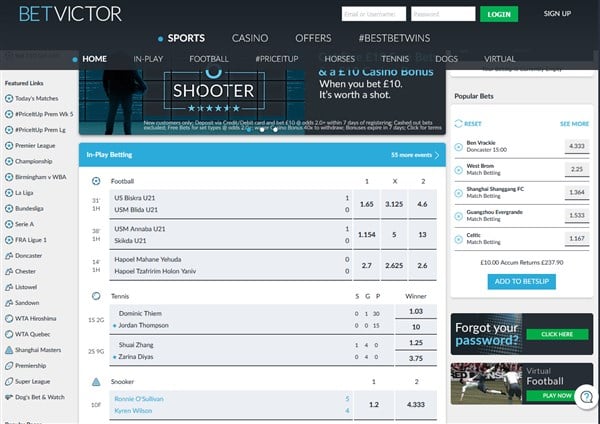Open the Offers main tab
Image resolution: width=600 pixels, height=424 pixels.
pos(313,38)
